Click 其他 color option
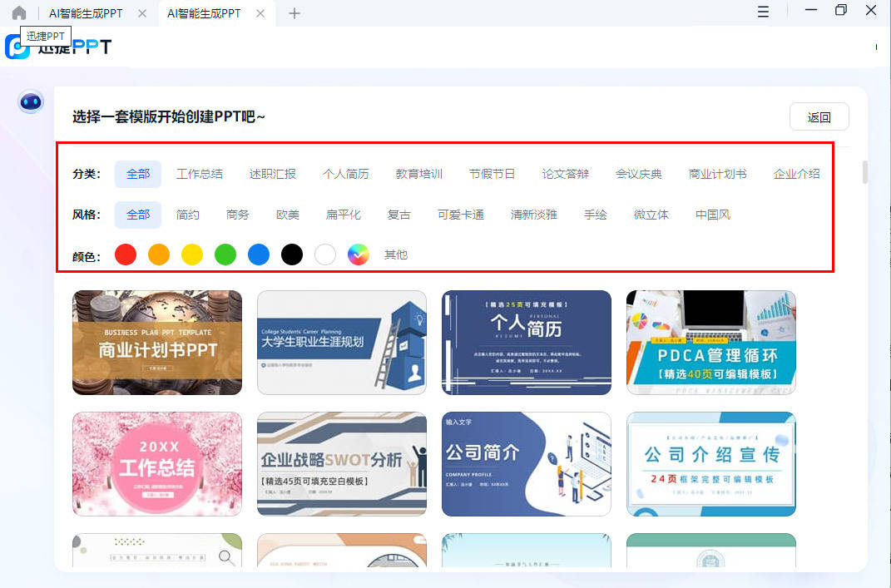Image resolution: width=891 pixels, height=588 pixels. pyautogui.click(x=396, y=254)
